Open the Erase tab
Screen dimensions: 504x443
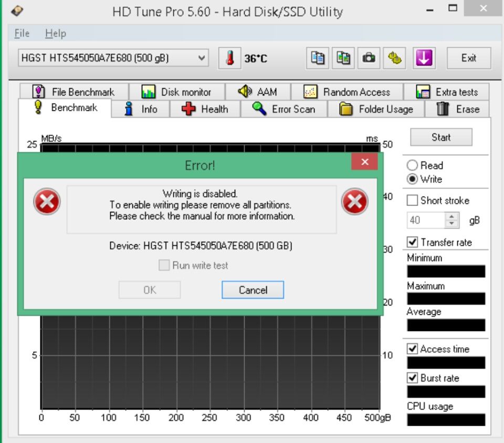(457, 109)
